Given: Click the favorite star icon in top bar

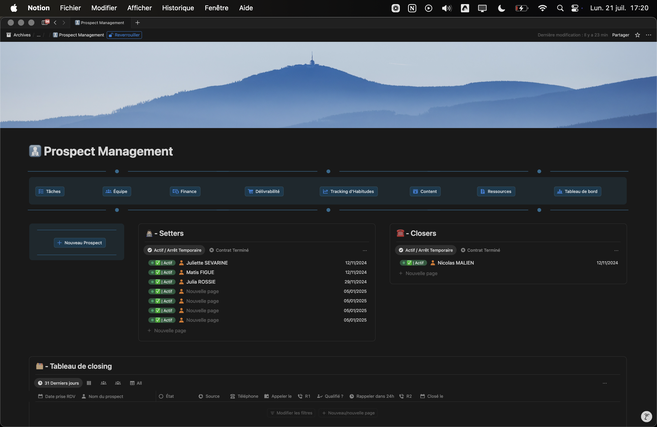Looking at the screenshot, I should pyautogui.click(x=637, y=35).
